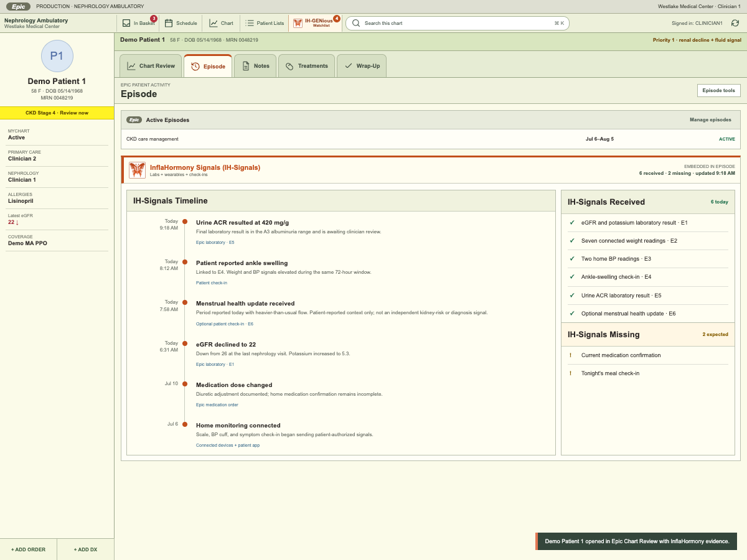Click checkmark beside Seven connected weight readings

(571, 240)
